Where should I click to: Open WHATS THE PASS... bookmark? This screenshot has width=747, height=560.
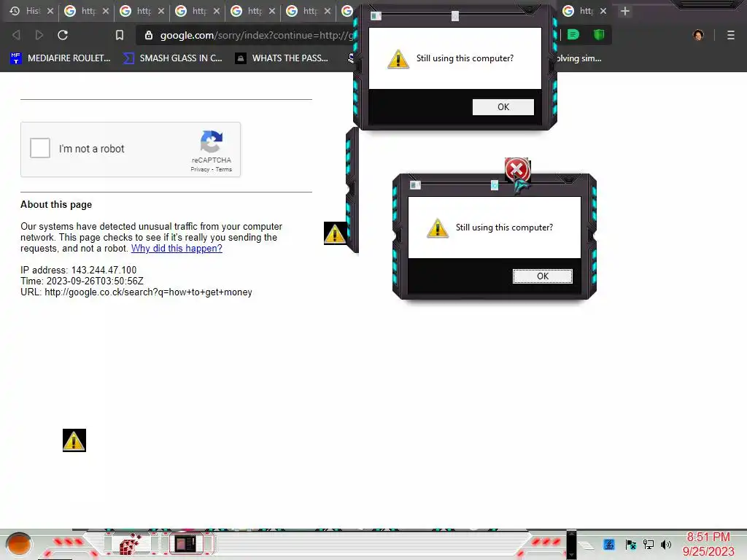coord(282,58)
